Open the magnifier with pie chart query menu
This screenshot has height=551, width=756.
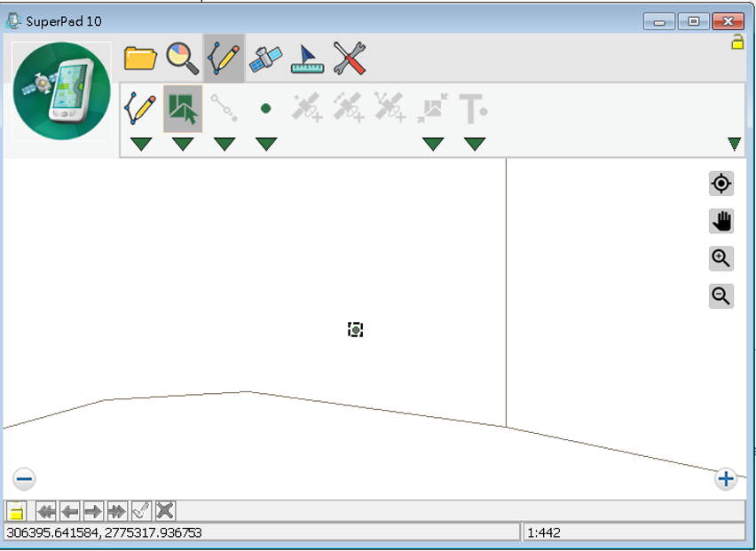(x=182, y=59)
